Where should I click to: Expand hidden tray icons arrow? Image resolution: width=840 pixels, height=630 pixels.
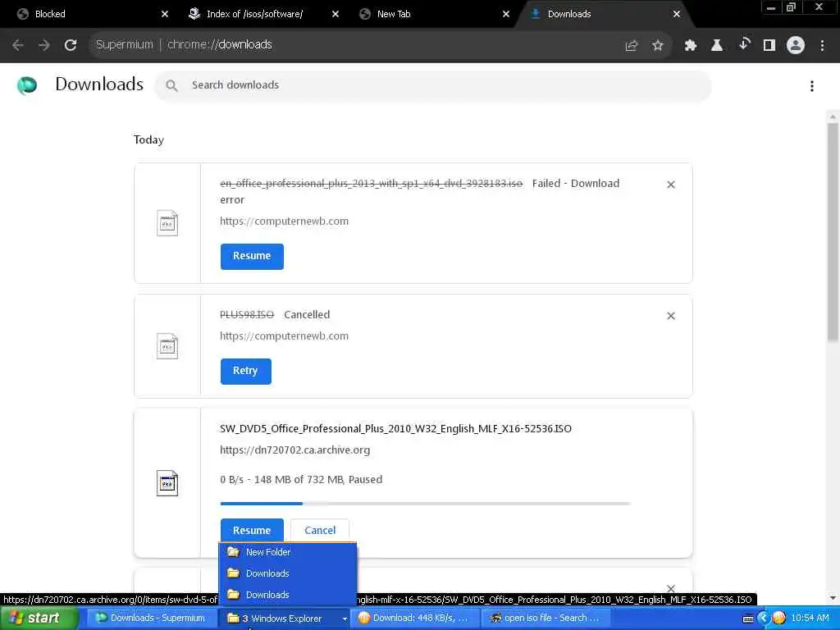click(x=764, y=619)
